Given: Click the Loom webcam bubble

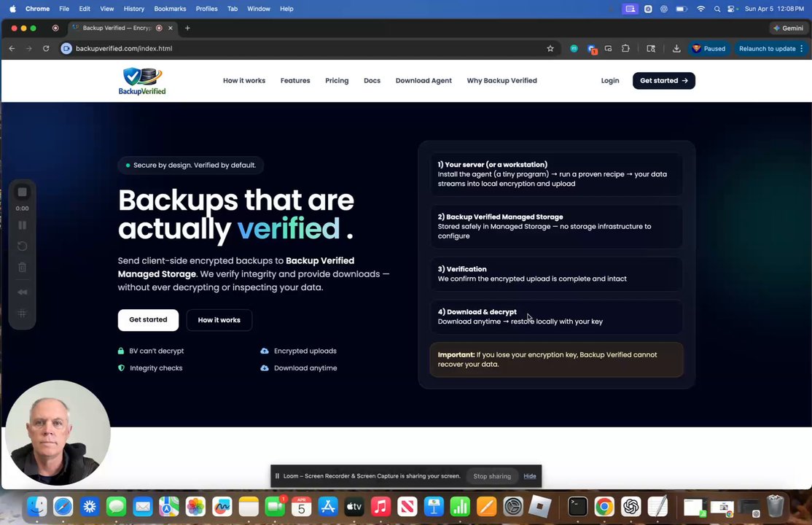Looking at the screenshot, I should [58, 433].
